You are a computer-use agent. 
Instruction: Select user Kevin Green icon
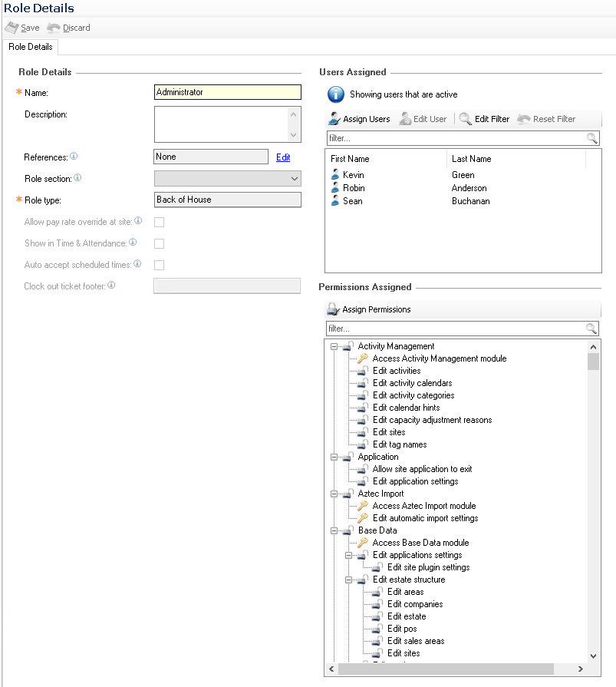(334, 175)
